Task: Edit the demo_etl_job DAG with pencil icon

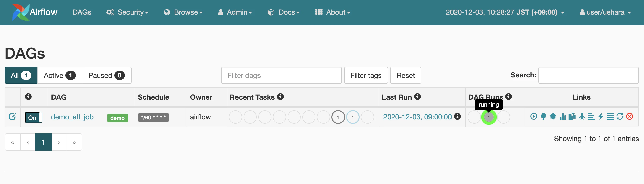Action: (12, 117)
